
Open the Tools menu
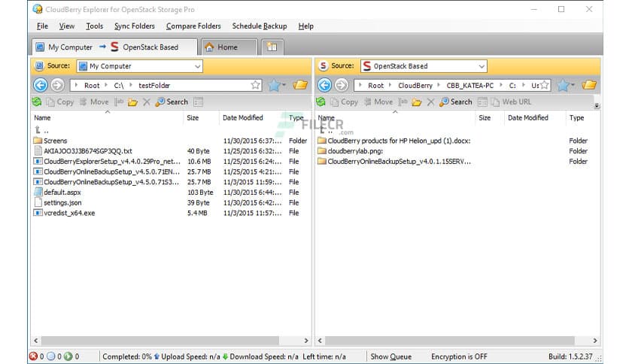pyautogui.click(x=94, y=26)
